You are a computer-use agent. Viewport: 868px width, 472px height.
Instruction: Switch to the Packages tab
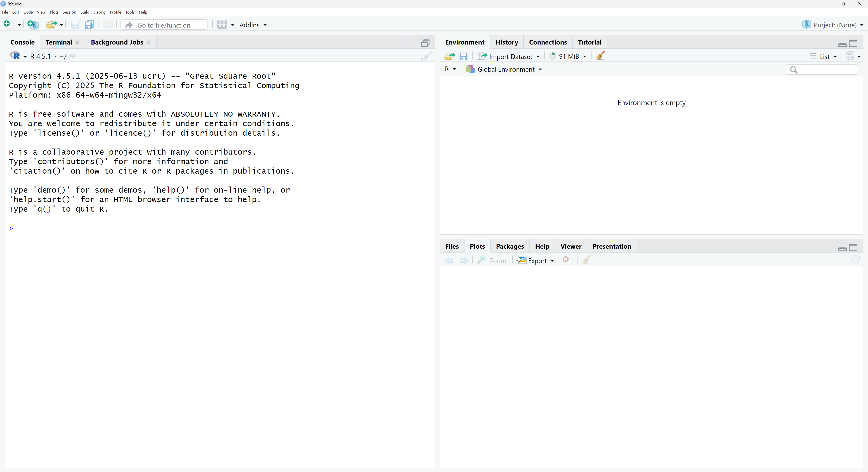click(510, 246)
